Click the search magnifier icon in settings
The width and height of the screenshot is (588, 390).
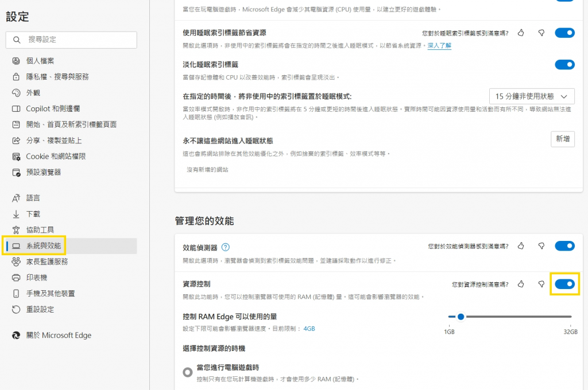pyautogui.click(x=17, y=40)
